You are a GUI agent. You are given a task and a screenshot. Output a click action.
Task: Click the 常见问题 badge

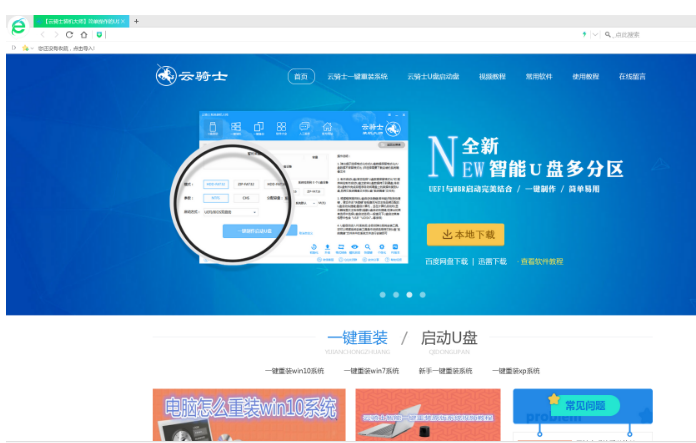coord(585,405)
